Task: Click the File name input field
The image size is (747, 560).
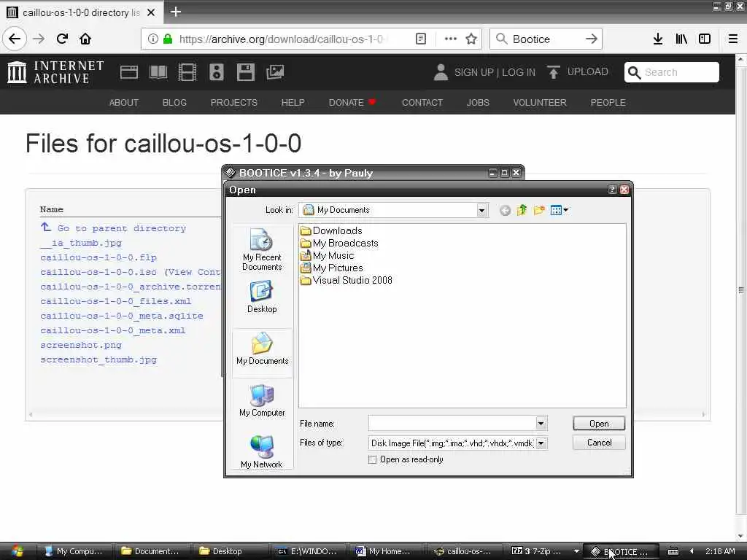Action: pos(452,424)
